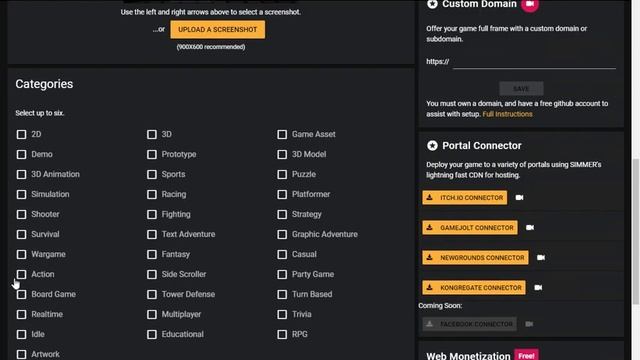Tick the Racing checkbox

152,194
